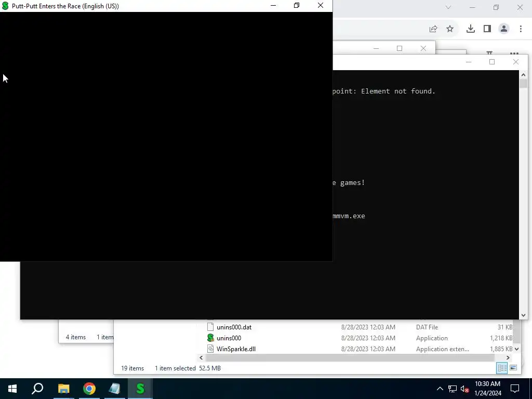Minimize the console window

coord(469,62)
